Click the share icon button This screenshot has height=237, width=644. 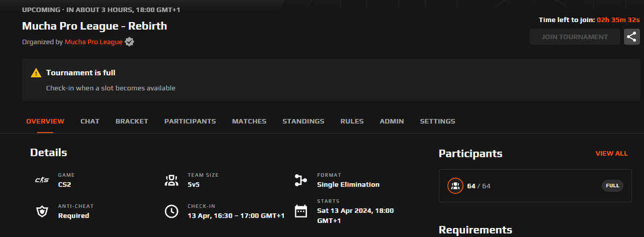click(x=632, y=37)
